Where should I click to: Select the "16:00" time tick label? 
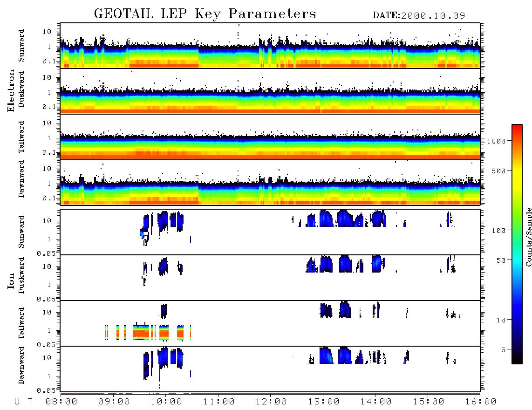pos(481,402)
